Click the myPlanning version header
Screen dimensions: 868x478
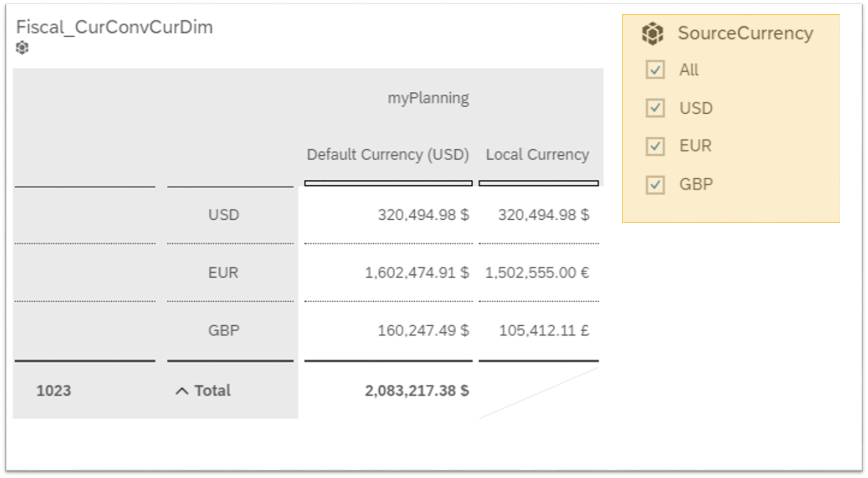pyautogui.click(x=428, y=98)
